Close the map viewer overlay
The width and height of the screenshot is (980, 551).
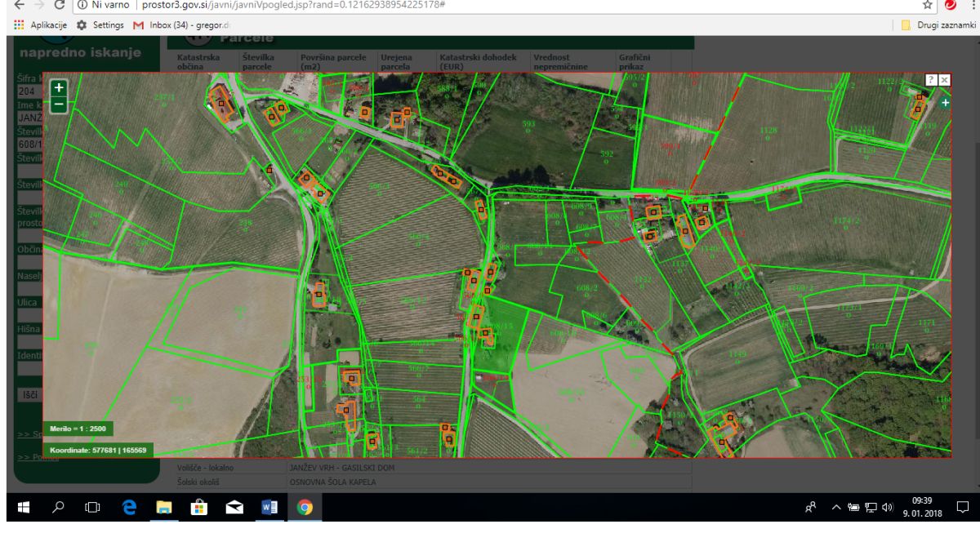(944, 79)
